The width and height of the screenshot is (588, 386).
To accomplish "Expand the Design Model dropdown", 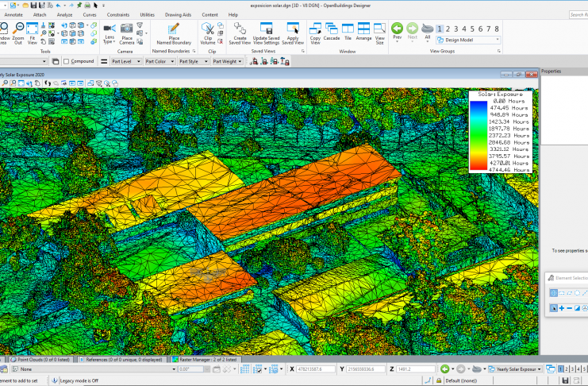I will coord(498,40).
